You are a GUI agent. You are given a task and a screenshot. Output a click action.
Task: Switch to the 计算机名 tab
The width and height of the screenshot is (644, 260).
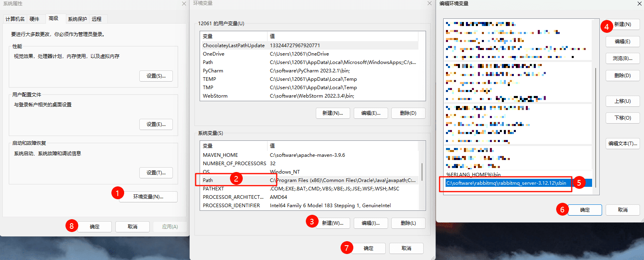click(x=15, y=19)
